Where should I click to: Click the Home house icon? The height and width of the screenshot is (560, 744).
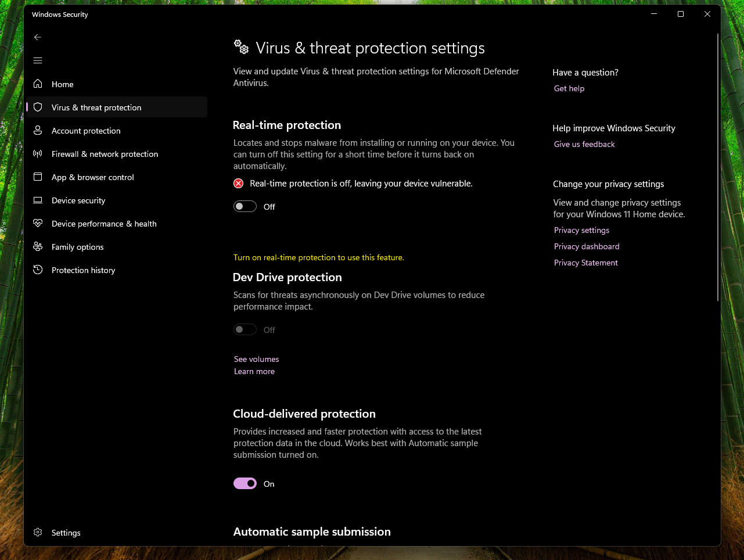point(38,84)
